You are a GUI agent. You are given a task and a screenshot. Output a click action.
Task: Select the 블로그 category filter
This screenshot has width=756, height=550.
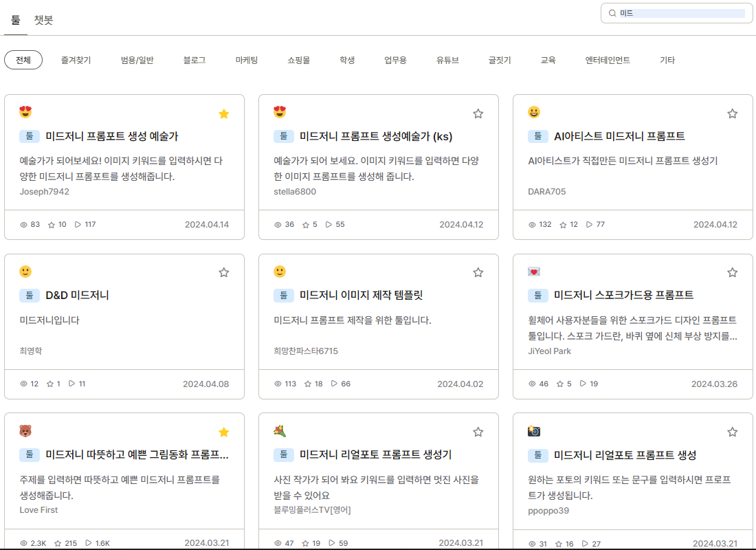click(x=194, y=60)
